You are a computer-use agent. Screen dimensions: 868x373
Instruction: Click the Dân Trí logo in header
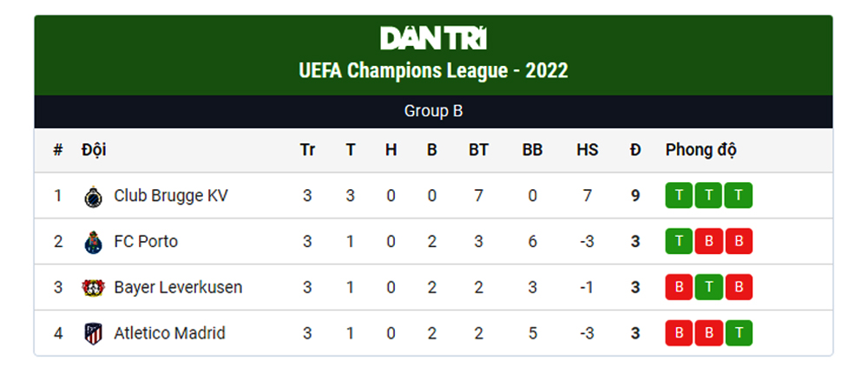tap(433, 38)
